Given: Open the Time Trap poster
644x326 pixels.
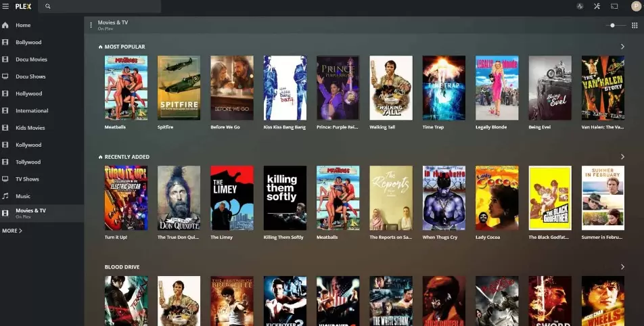Looking at the screenshot, I should 444,88.
